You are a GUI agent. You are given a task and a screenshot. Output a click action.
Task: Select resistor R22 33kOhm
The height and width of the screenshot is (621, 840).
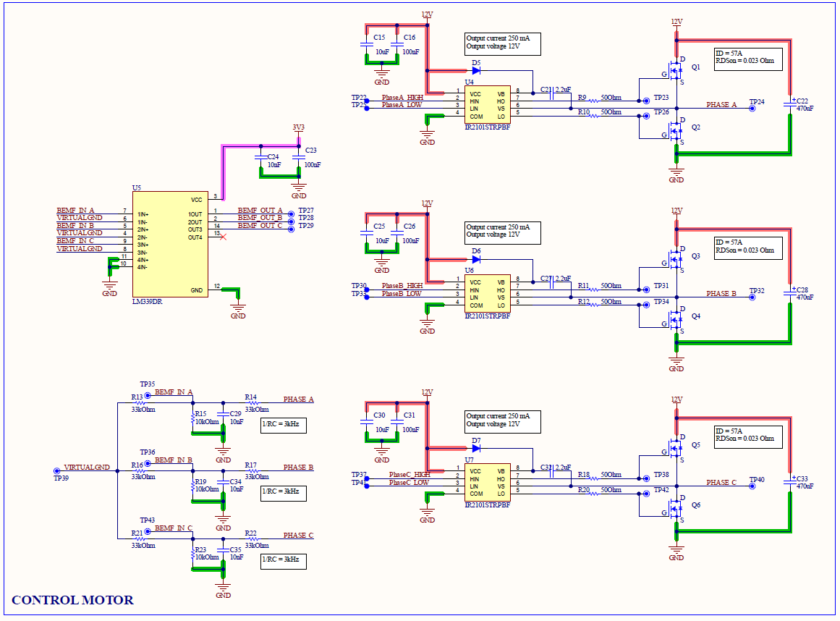253,538
